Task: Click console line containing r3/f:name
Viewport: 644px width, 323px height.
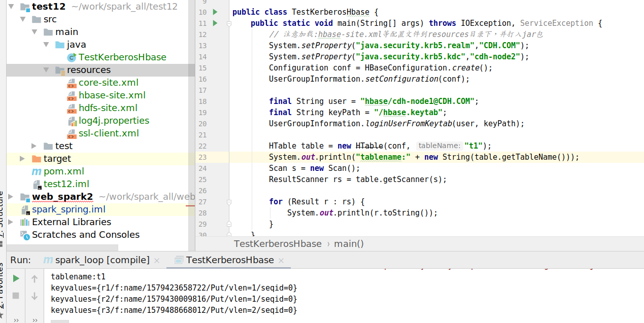Action: coord(174,310)
